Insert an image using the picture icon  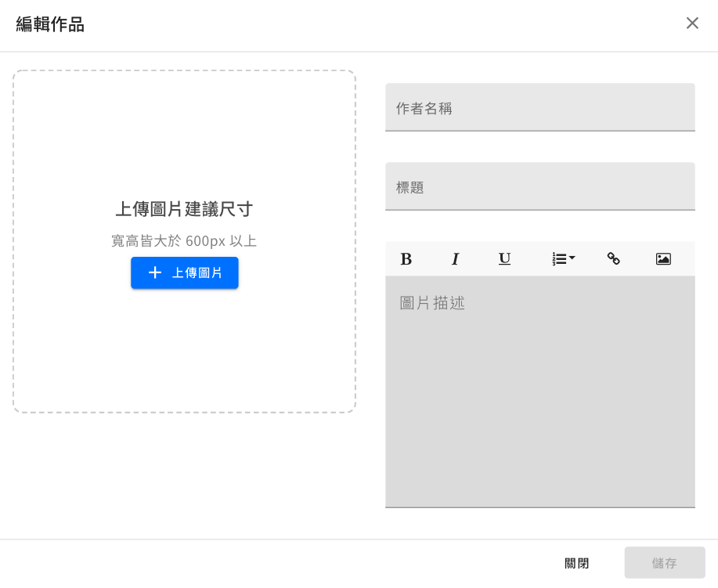(663, 259)
